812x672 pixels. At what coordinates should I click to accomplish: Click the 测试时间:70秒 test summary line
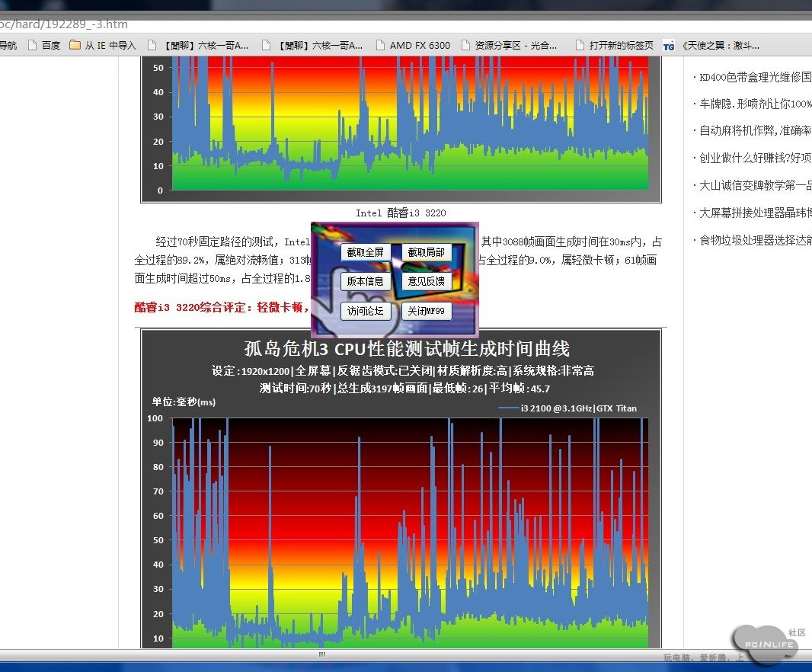(404, 389)
